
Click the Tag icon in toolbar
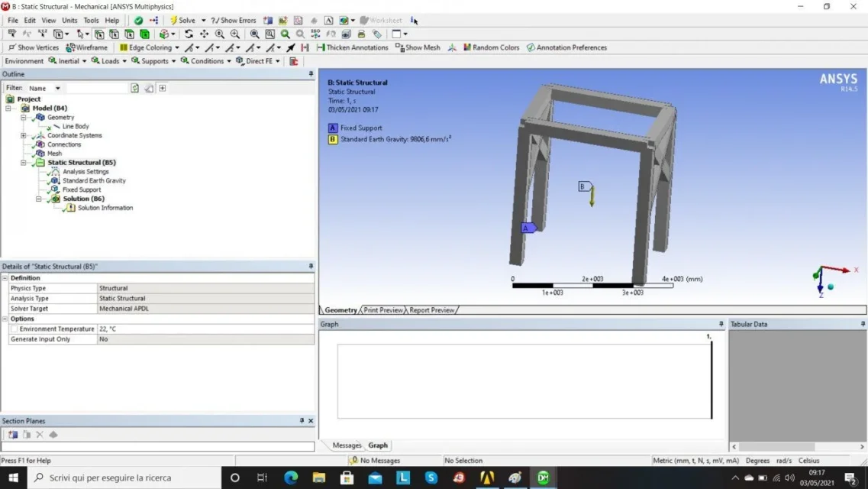coord(377,34)
